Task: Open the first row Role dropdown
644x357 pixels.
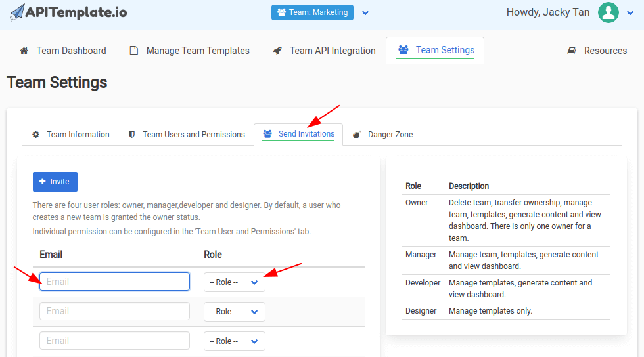Action: click(234, 282)
